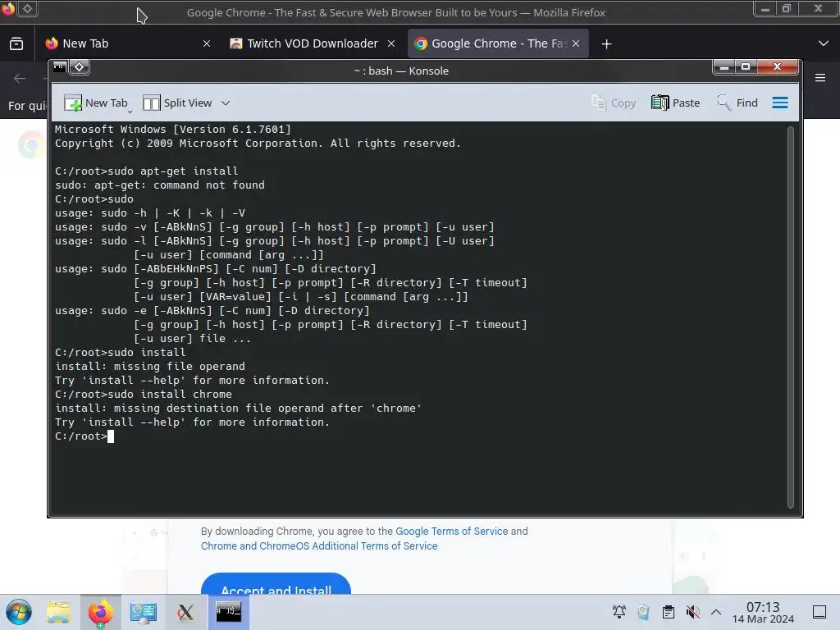The height and width of the screenshot is (630, 840).
Task: Click the Paste button in Konsole
Action: point(676,103)
